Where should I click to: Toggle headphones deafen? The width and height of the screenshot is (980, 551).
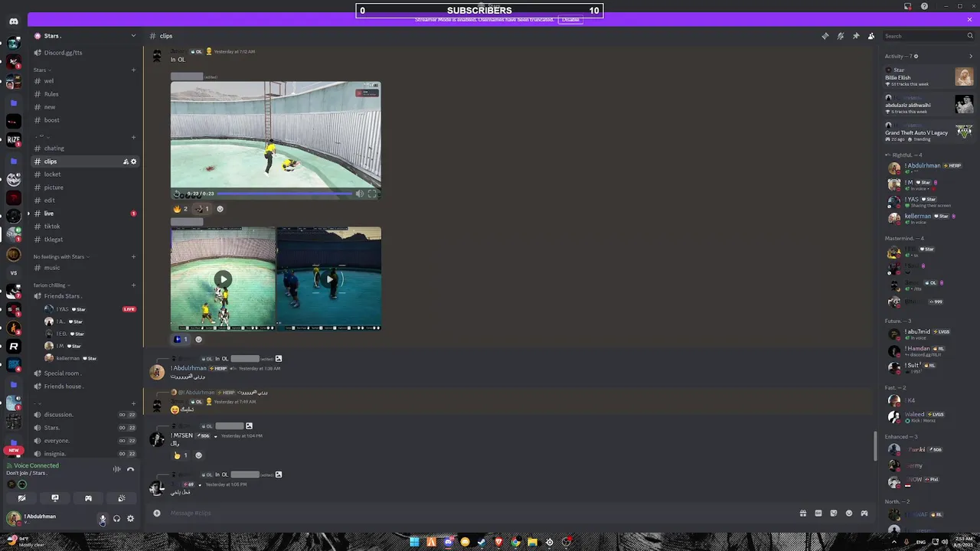pyautogui.click(x=116, y=519)
